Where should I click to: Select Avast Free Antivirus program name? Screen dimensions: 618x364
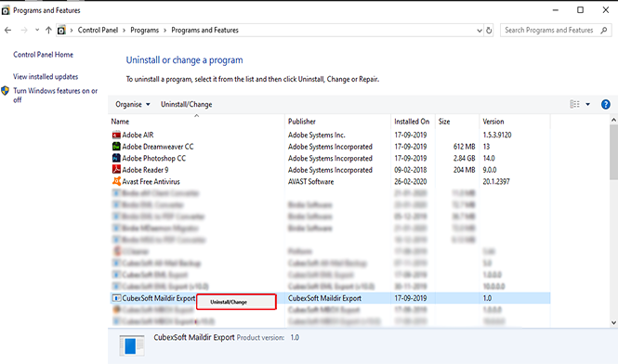[x=151, y=182]
